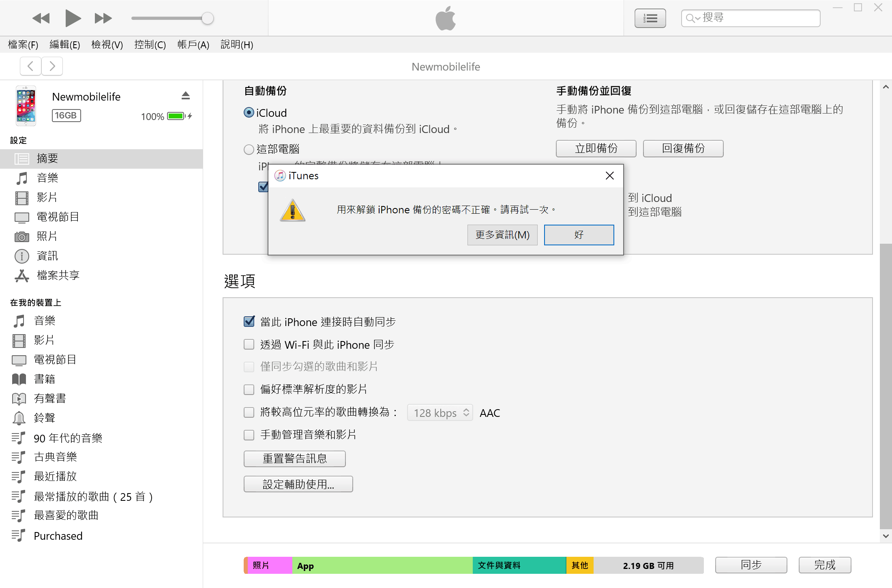Open the 最近播放 playlist
Screen dimensions: 892x588
tap(101, 476)
